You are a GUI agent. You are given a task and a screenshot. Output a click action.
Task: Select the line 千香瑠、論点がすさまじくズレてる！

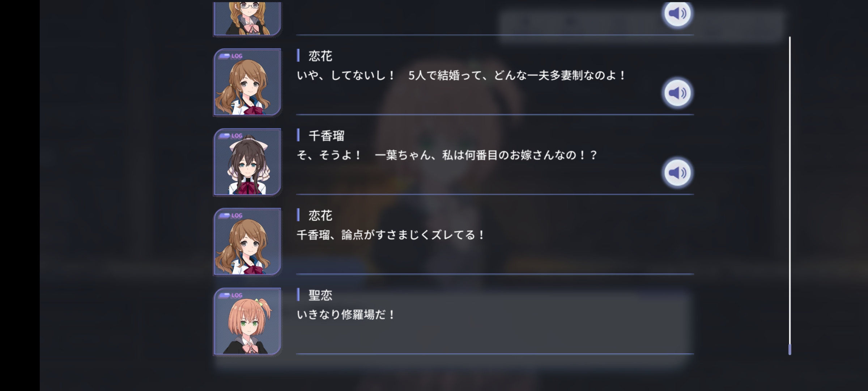[391, 235]
